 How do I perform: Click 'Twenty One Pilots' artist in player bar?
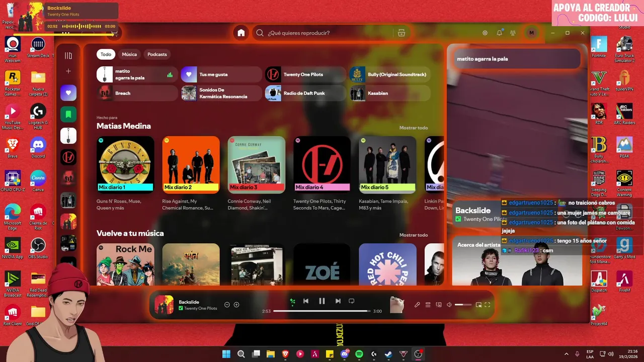pyautogui.click(x=201, y=308)
